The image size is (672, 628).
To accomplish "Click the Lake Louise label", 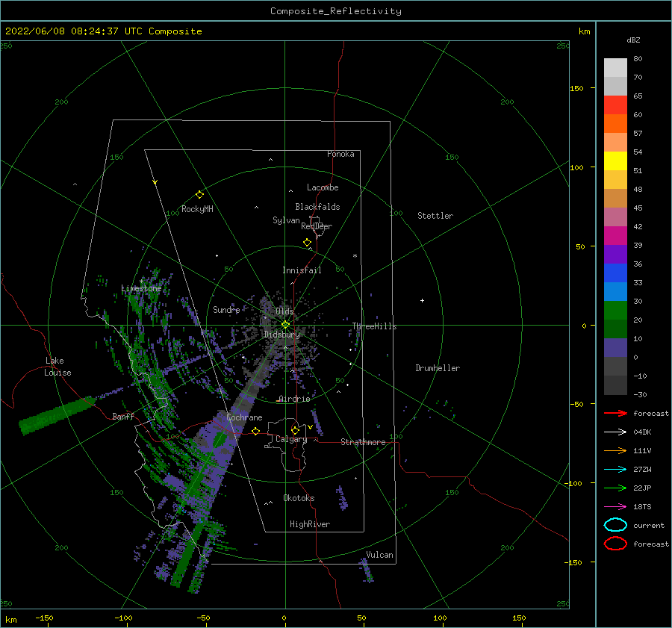I will (57, 367).
